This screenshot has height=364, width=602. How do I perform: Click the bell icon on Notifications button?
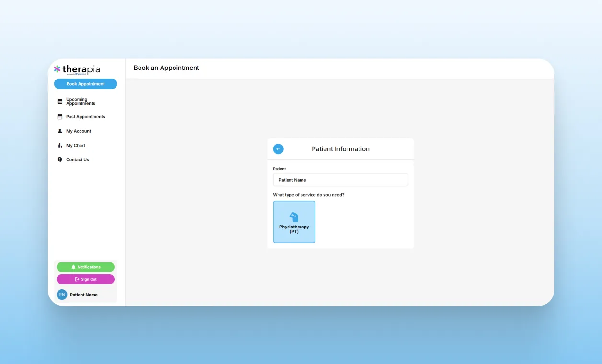click(73, 267)
